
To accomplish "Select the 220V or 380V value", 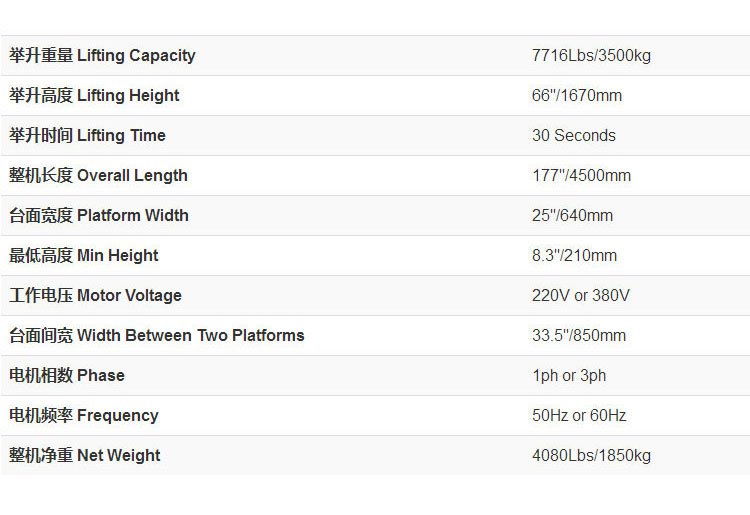I will [581, 296].
